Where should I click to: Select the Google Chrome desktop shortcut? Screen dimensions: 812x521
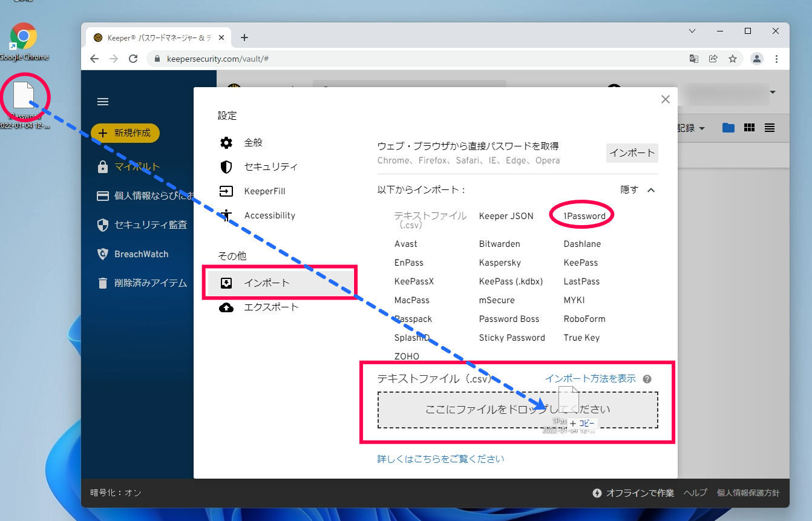[24, 42]
